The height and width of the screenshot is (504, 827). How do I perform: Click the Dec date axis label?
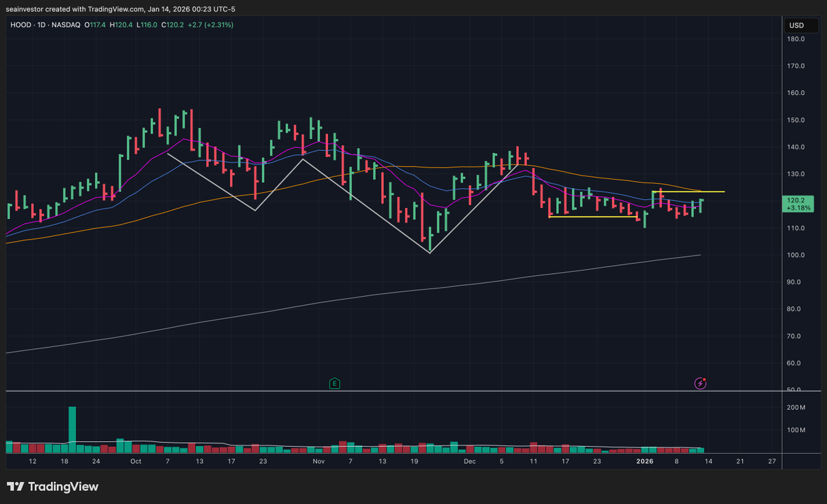click(x=470, y=461)
